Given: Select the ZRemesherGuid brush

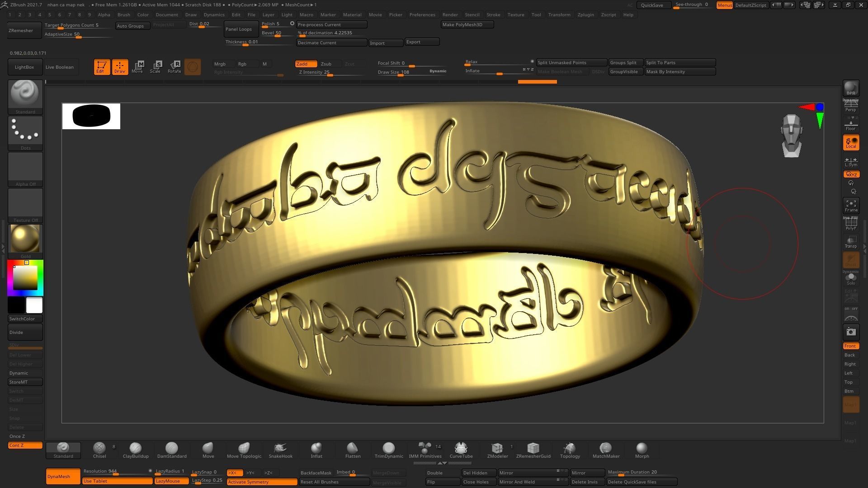Looking at the screenshot, I should (533, 450).
